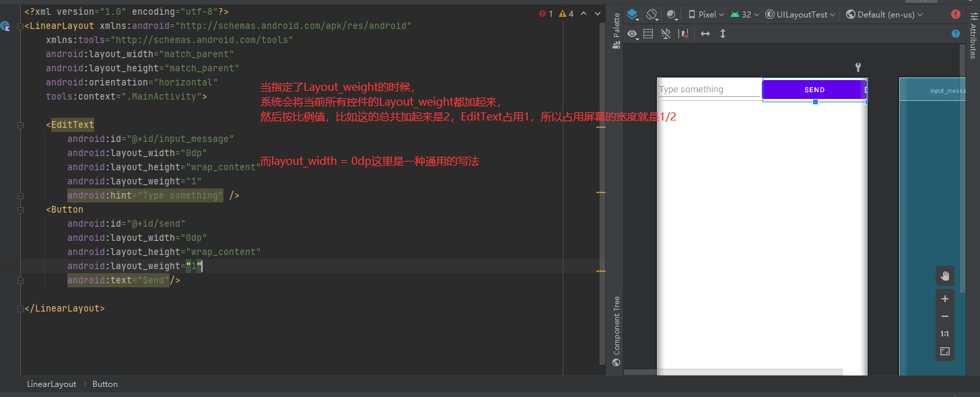Screen dimensions: 980x397
Task: Click the clear weight icon with red X
Action: [684, 34]
